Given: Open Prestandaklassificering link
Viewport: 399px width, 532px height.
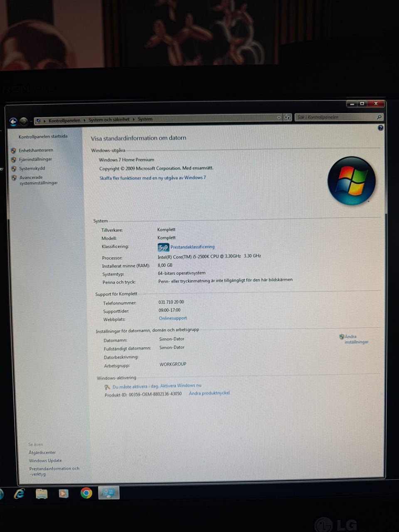Looking at the screenshot, I should [192, 247].
